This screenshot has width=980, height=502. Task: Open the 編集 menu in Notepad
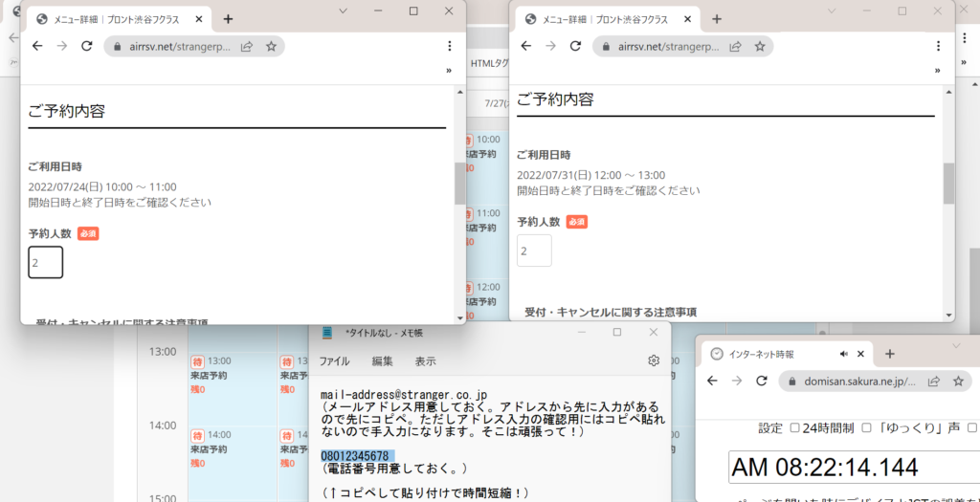pyautogui.click(x=382, y=361)
